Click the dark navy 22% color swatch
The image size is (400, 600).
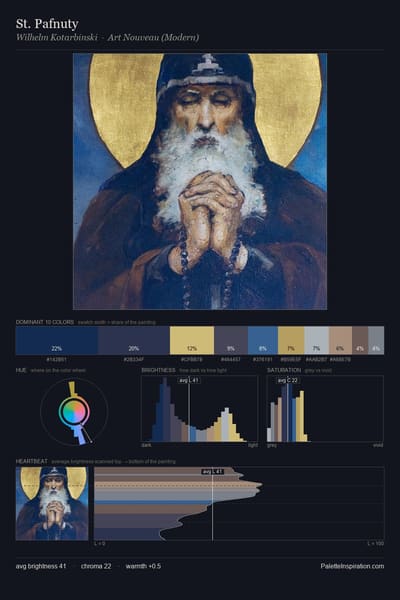[x=56, y=340]
